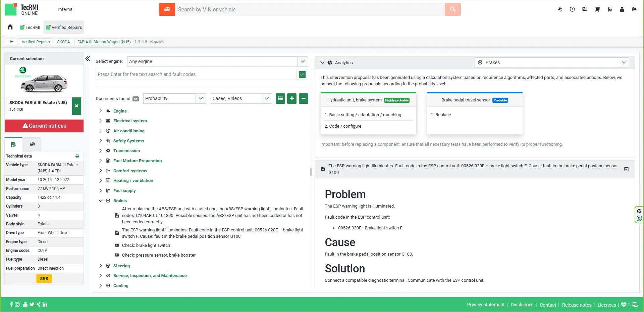This screenshot has height=312, width=644.
Task: Open case in new window icon
Action: coord(626,169)
